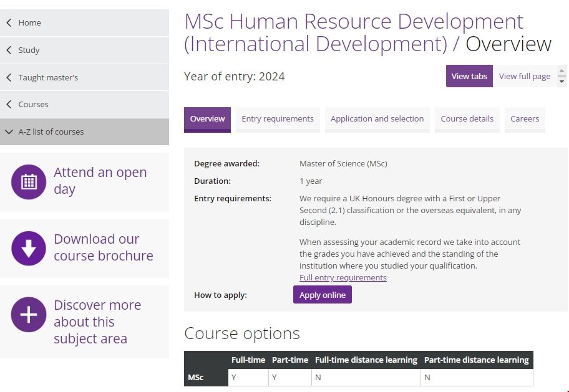Select the Overview tab
This screenshot has width=569, height=392.
coord(207,119)
